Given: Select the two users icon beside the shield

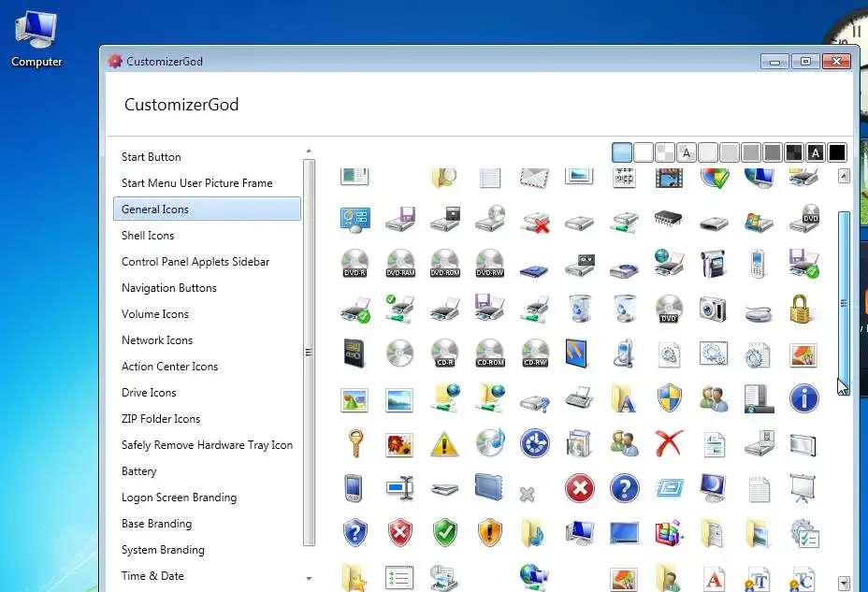Looking at the screenshot, I should pyautogui.click(x=714, y=398).
